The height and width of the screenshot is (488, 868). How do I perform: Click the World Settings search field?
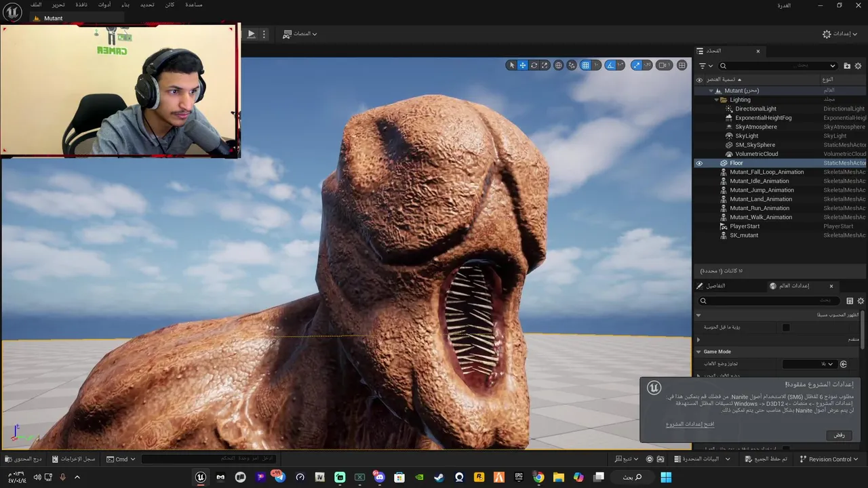pyautogui.click(x=770, y=301)
